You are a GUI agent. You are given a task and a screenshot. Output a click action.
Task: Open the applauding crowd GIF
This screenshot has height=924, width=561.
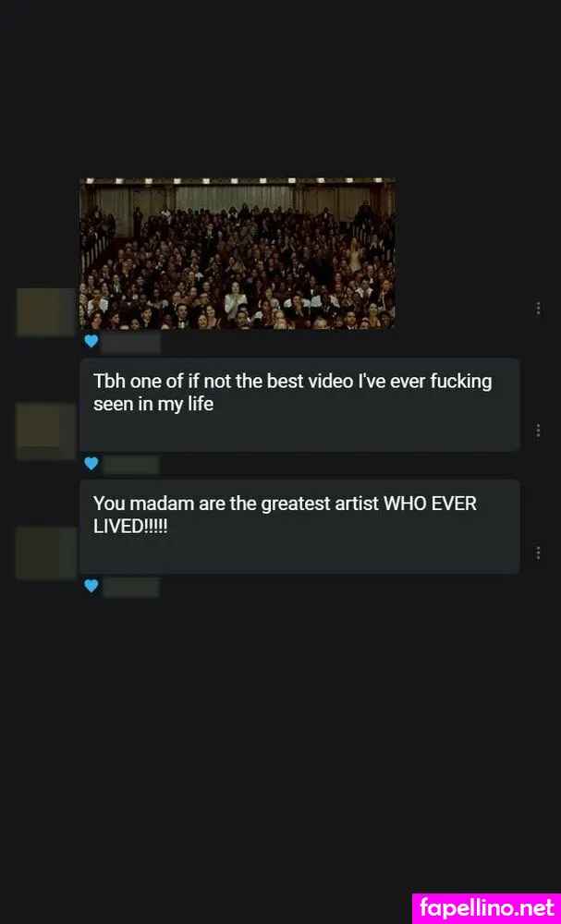click(x=237, y=253)
